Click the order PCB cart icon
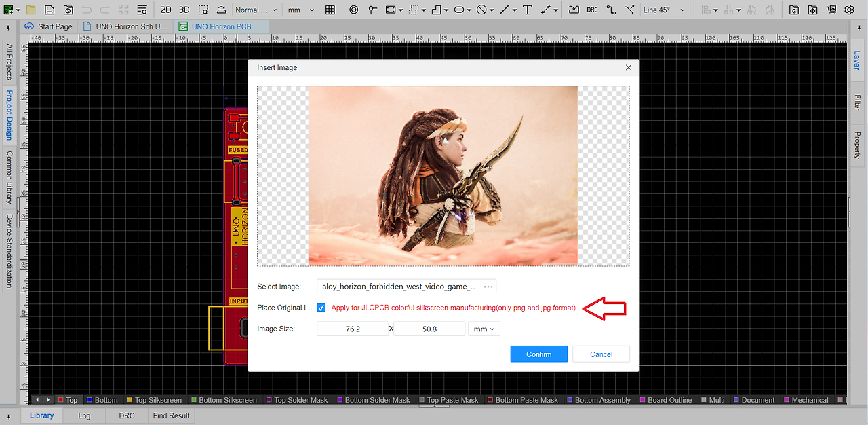868x425 pixels. click(831, 10)
